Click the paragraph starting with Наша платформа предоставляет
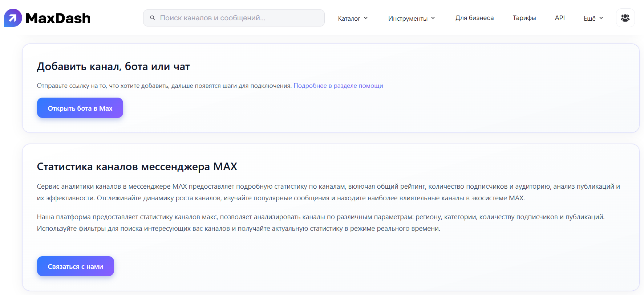 pyautogui.click(x=321, y=223)
